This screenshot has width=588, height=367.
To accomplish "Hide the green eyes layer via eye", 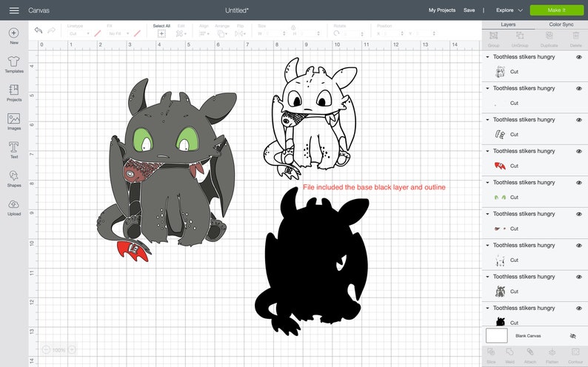I will 579,183.
